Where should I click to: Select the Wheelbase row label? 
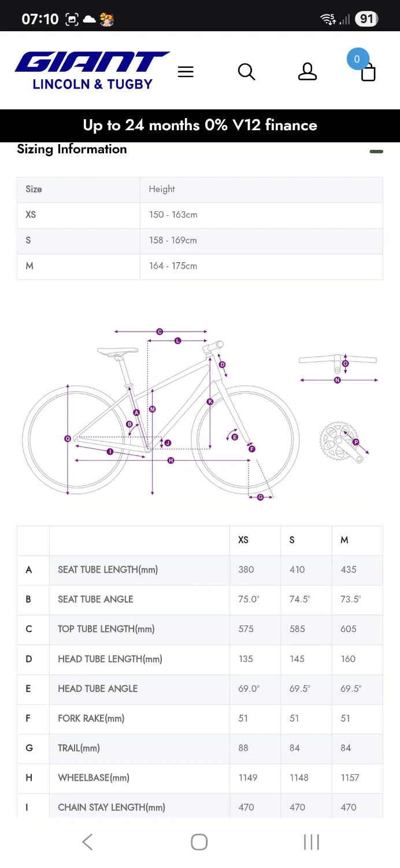click(x=94, y=778)
